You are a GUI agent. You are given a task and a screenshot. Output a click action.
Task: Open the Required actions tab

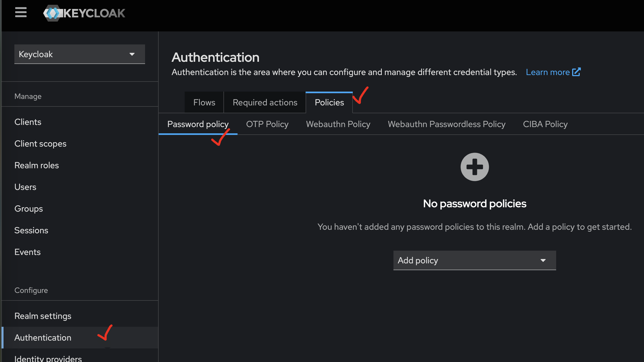[265, 102]
